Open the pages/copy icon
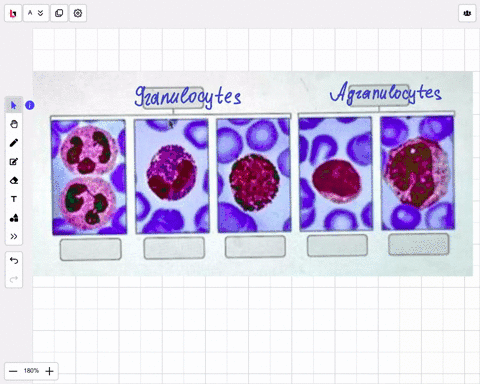 tap(59, 13)
